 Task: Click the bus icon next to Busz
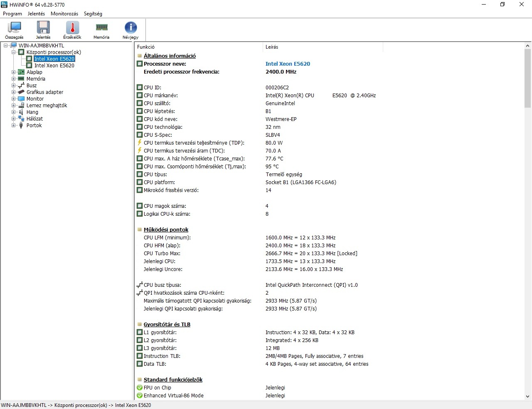point(21,85)
